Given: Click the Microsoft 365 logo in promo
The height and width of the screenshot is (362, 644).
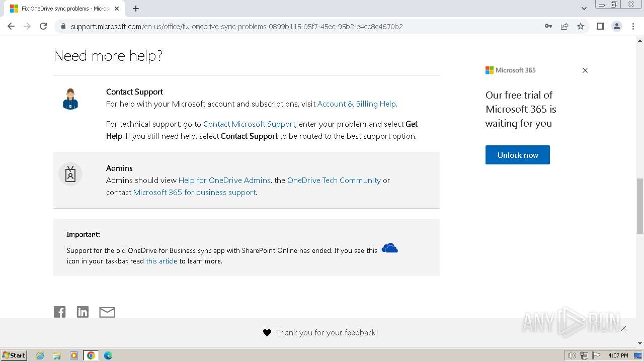Looking at the screenshot, I should pyautogui.click(x=511, y=70).
